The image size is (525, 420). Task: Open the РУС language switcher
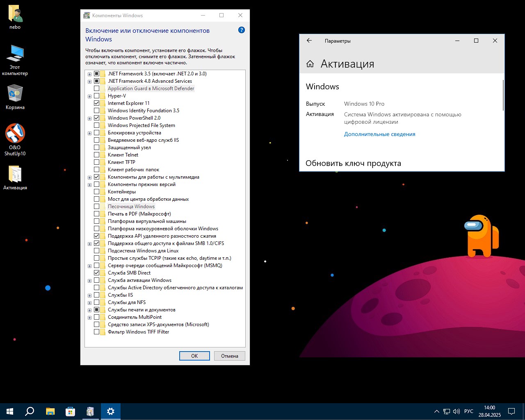468,411
